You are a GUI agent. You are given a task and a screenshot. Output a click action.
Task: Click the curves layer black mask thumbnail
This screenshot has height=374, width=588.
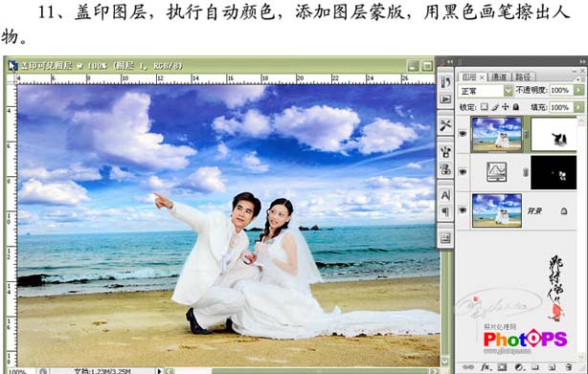[554, 172]
